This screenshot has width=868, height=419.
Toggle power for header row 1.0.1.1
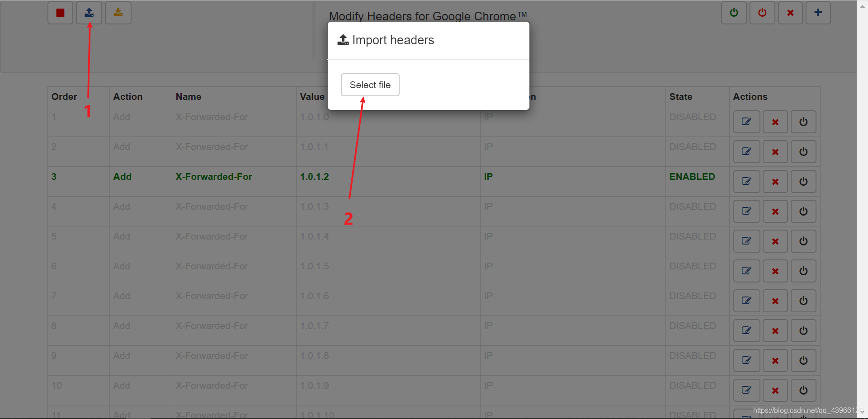tap(803, 152)
